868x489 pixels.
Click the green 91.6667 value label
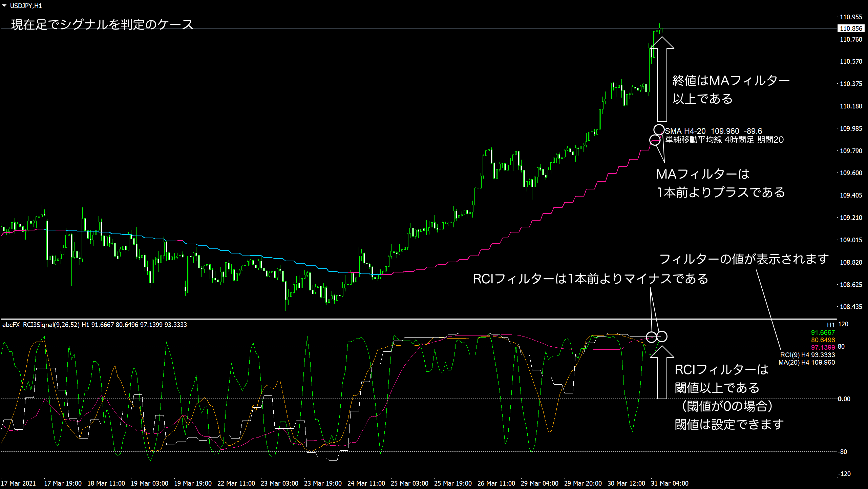click(x=823, y=332)
